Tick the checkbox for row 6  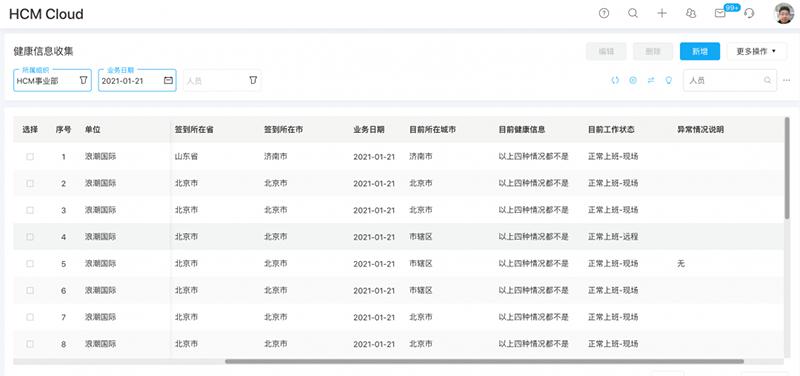tap(30, 290)
